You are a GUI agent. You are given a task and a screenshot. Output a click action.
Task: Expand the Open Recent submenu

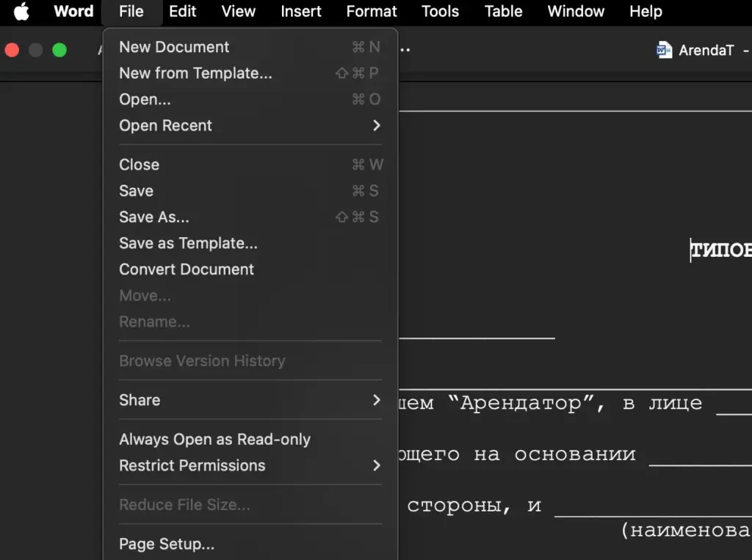(x=250, y=126)
